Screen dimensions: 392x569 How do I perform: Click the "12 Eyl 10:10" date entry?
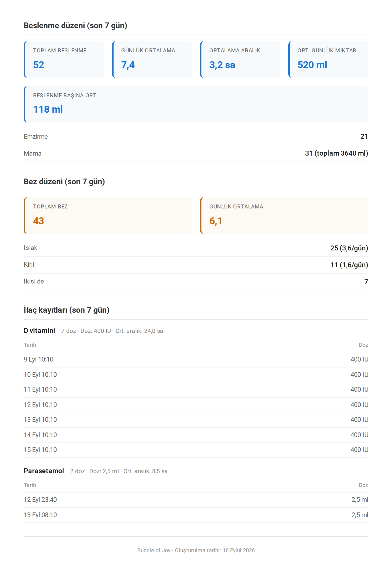[40, 405]
